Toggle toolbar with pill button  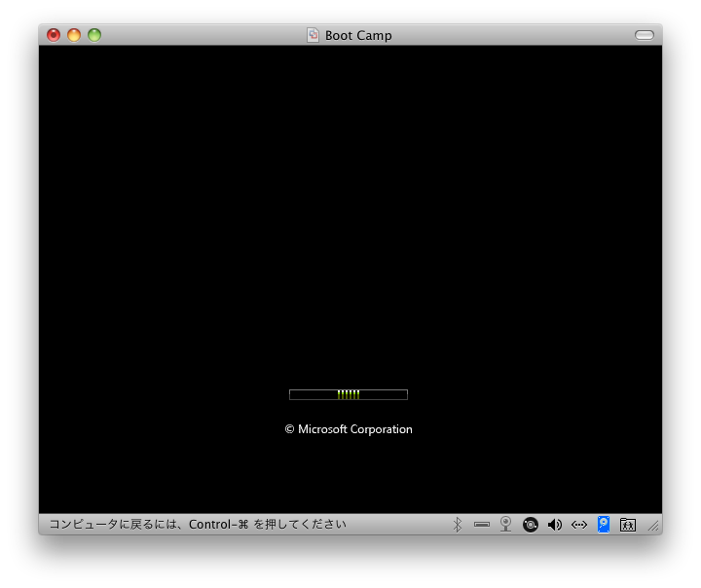coord(645,35)
